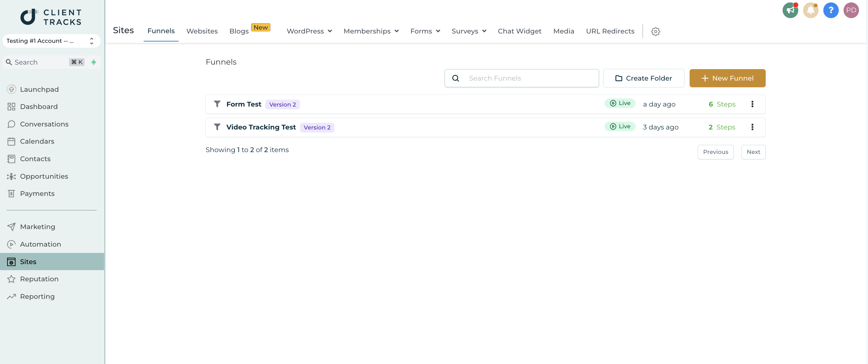Screen dimensions: 868x364
Task: Open the Sites settings gear icon
Action: click(x=656, y=31)
